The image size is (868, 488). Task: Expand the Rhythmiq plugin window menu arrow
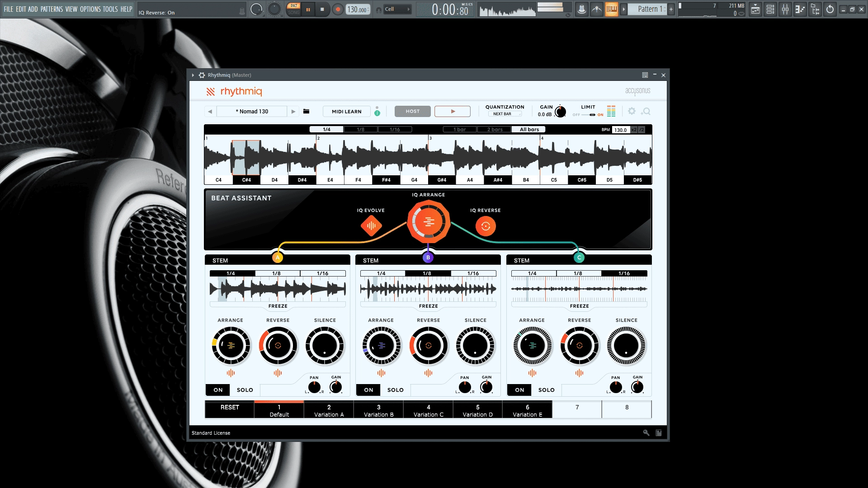[193, 75]
